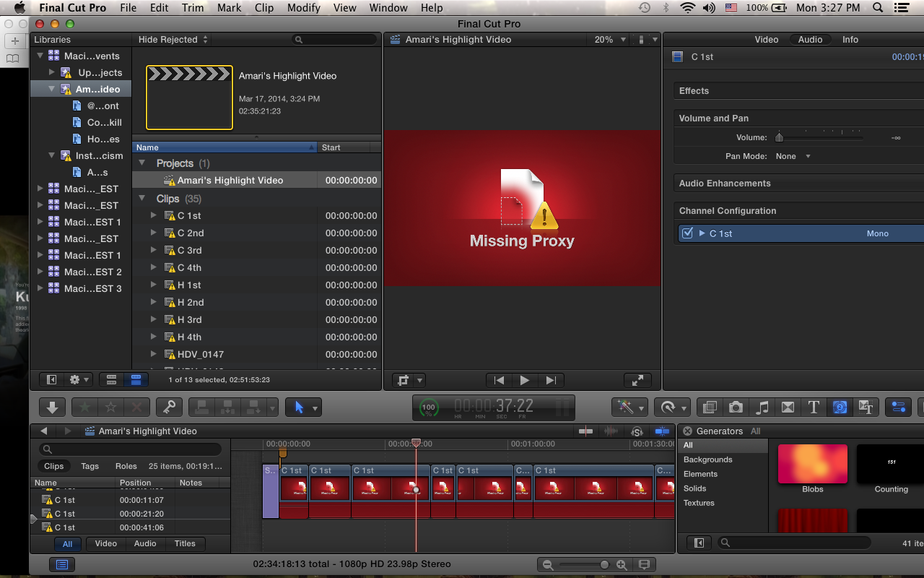Uncheck the C 1st channel checkbox
The image size is (924, 578).
coord(687,233)
